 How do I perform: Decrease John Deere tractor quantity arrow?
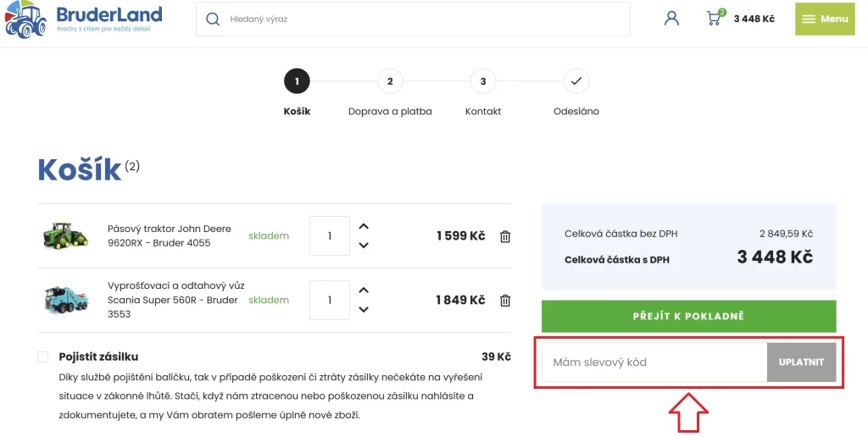363,245
